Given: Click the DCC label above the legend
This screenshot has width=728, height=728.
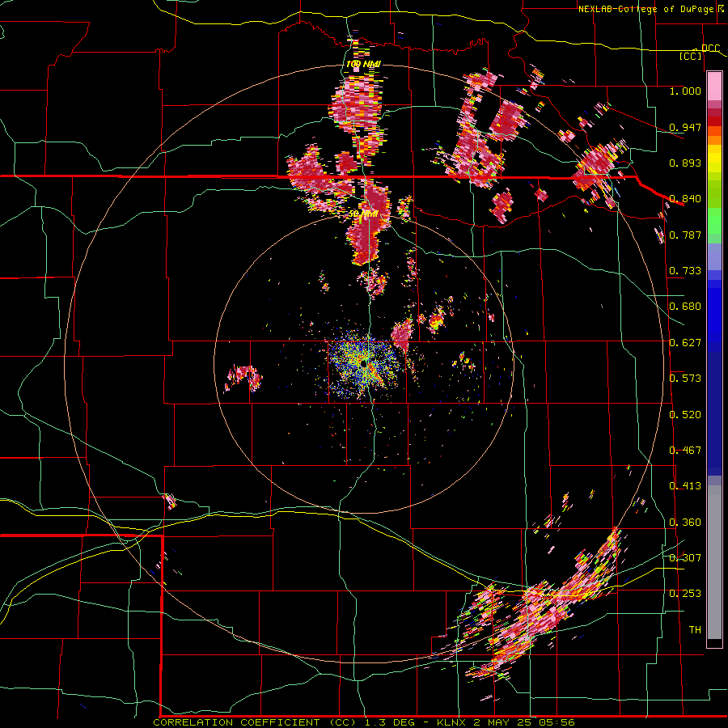Looking at the screenshot, I should pyautogui.click(x=710, y=48).
